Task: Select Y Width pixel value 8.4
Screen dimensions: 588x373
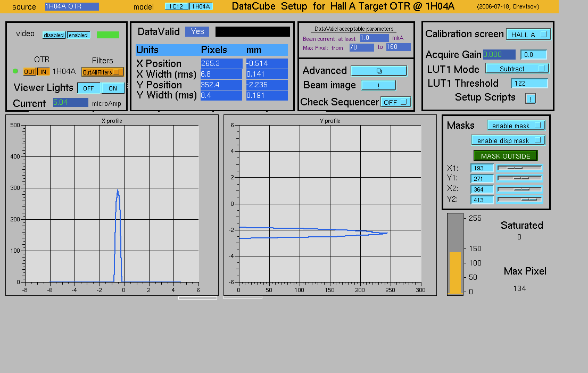Action: coord(221,95)
